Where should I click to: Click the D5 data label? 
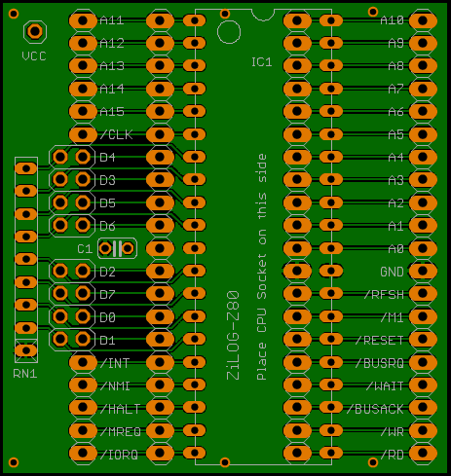[107, 203]
